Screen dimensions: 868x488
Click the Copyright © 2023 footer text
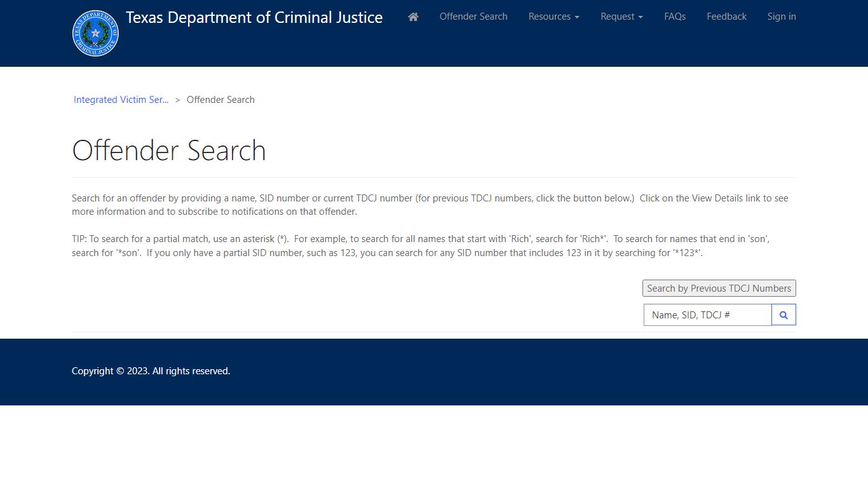(151, 371)
